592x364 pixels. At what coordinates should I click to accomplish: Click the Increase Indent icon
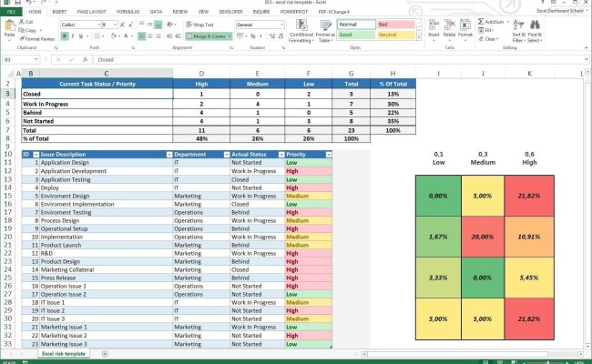[178, 36]
